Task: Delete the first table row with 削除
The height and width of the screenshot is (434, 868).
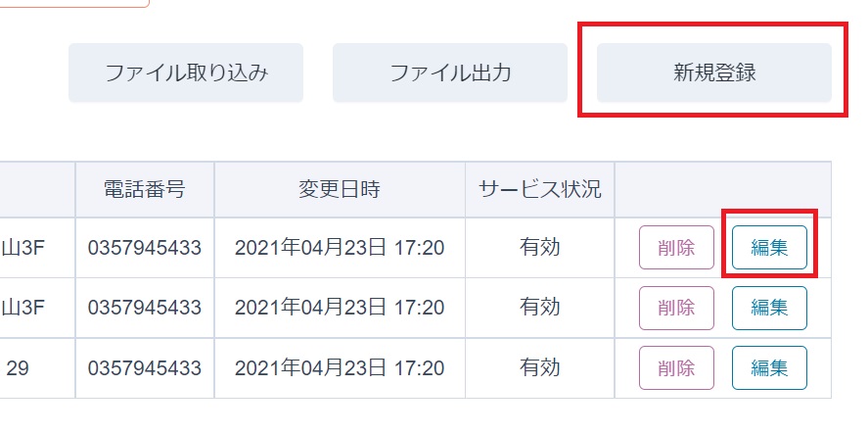Action: (x=676, y=248)
